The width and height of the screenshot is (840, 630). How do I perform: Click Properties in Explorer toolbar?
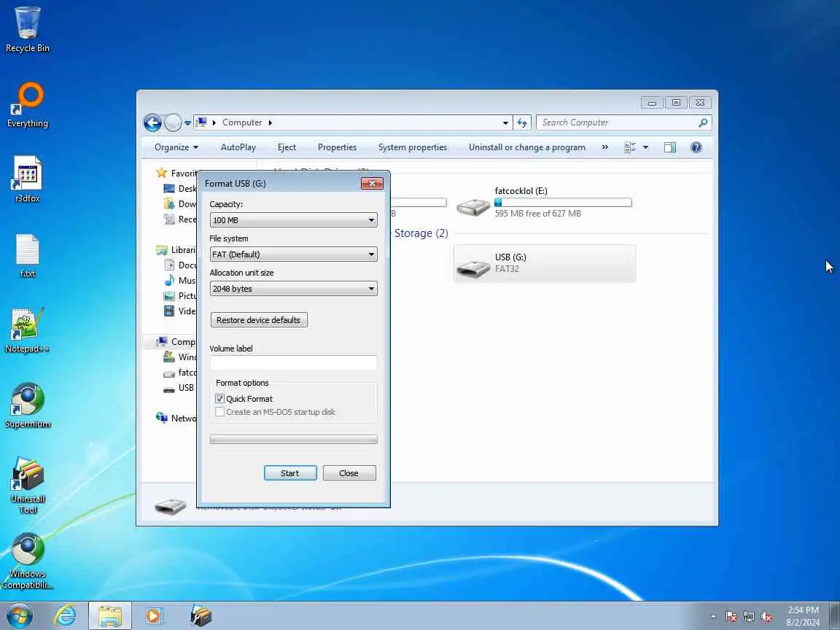click(x=337, y=147)
